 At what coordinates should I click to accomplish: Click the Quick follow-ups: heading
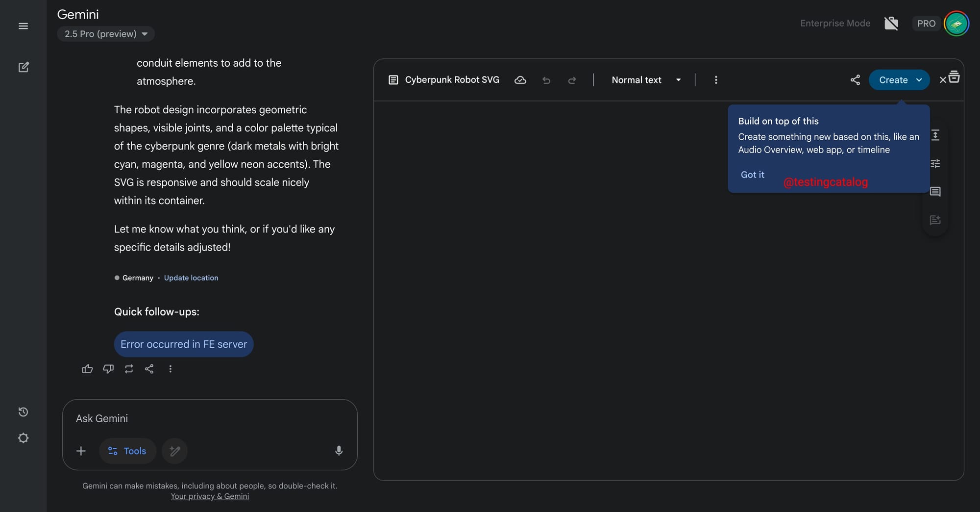click(x=157, y=312)
